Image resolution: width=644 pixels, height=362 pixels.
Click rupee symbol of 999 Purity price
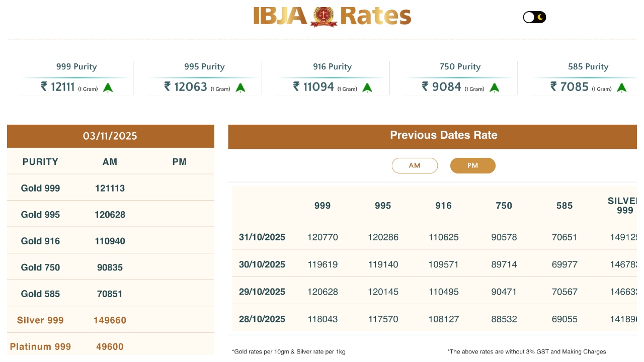point(44,87)
